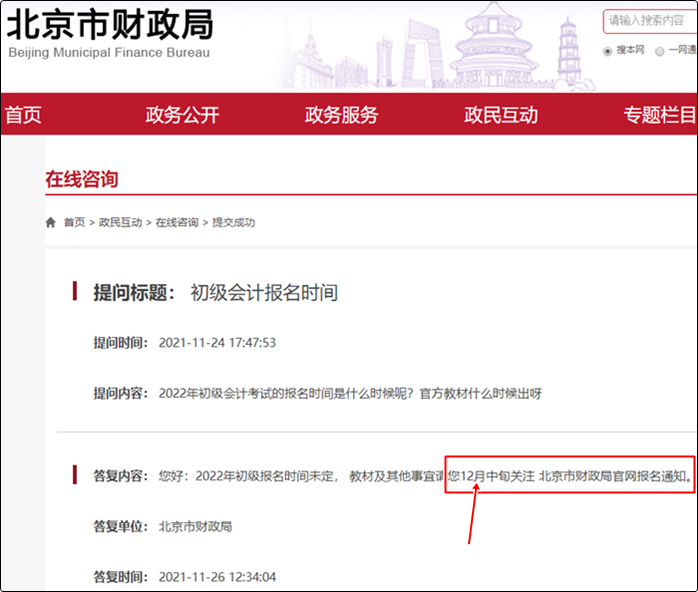698x592 pixels.
Task: Open the 政民互动 navigation tab
Action: tap(501, 115)
